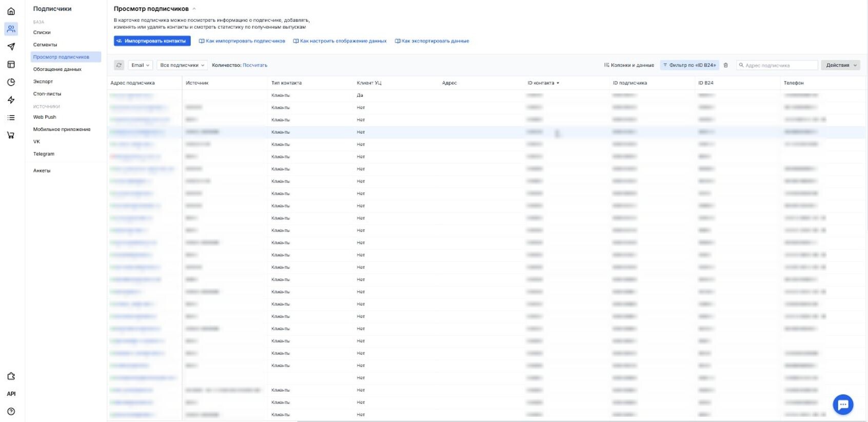Open the pie chart analytics icon
This screenshot has width=868, height=422.
coord(11,82)
